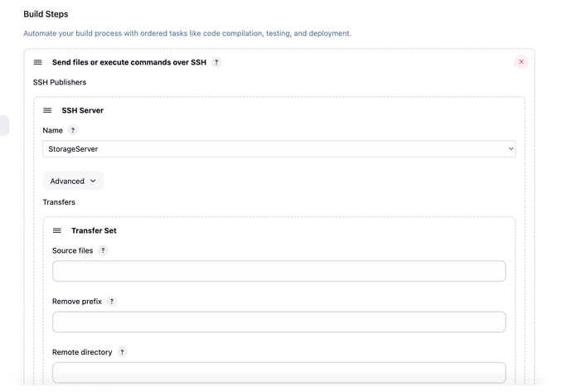This screenshot has width=572, height=392.
Task: Click into the Remove prefix field
Action: (x=279, y=322)
